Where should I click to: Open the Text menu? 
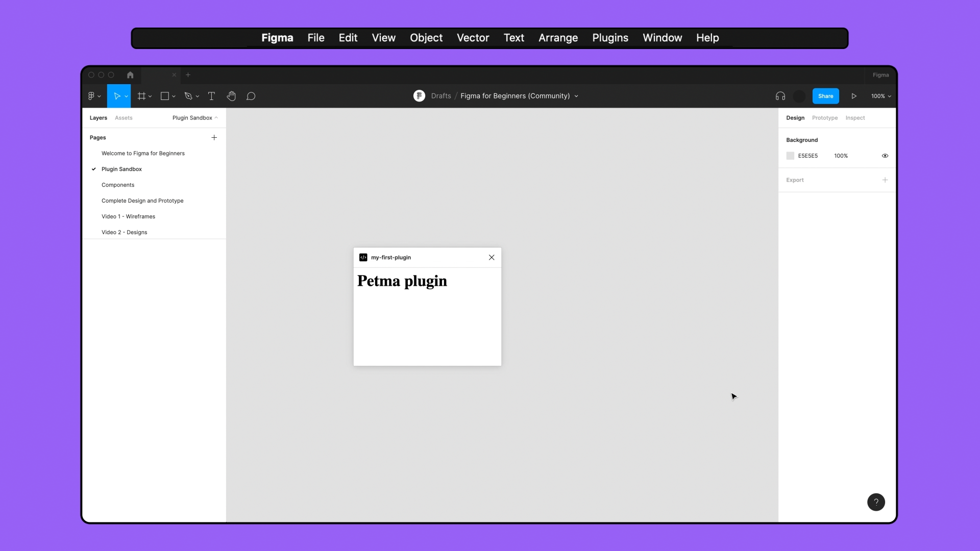513,38
